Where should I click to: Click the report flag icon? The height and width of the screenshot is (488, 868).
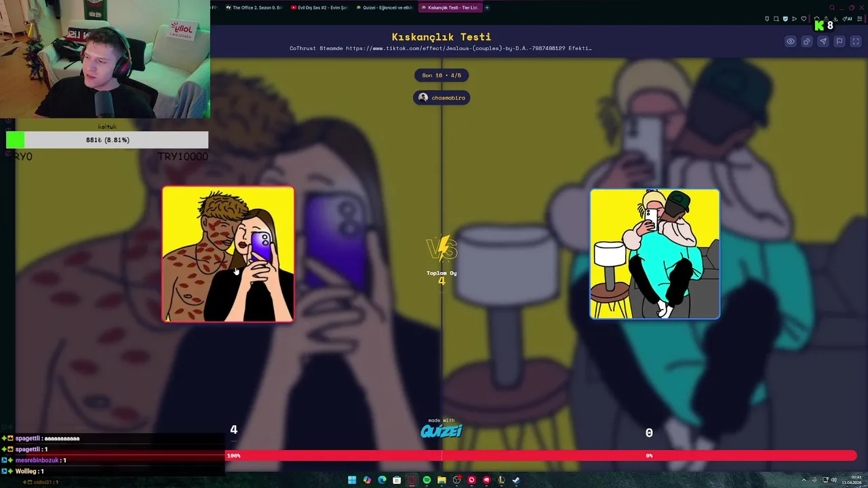tap(840, 41)
